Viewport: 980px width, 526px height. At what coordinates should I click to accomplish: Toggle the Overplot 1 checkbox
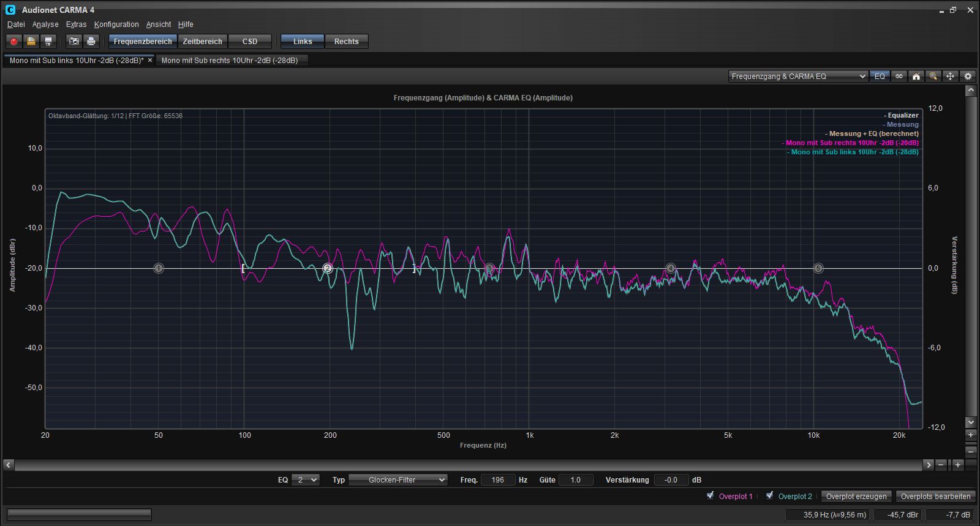click(710, 495)
